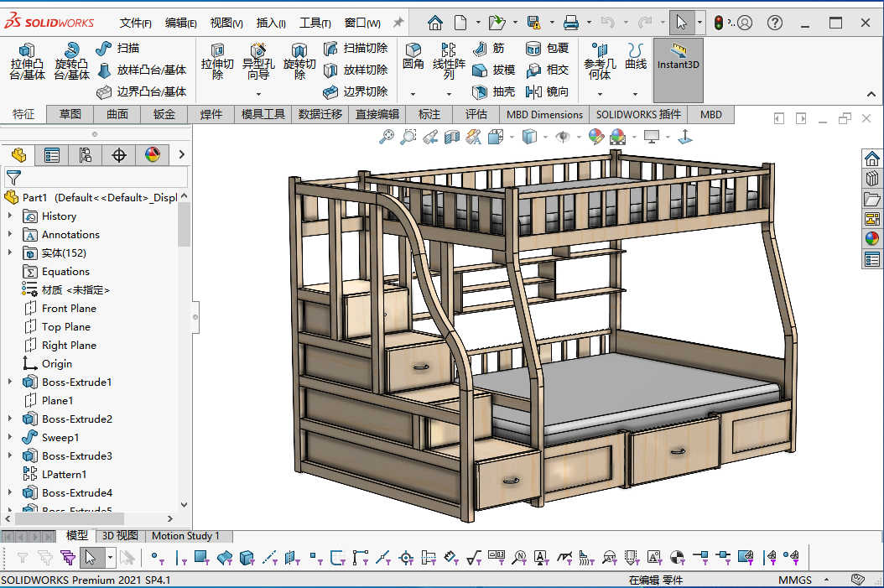Select the Extruded Cut (拉伸切除) tool
This screenshot has height=588, width=884.
click(x=217, y=62)
